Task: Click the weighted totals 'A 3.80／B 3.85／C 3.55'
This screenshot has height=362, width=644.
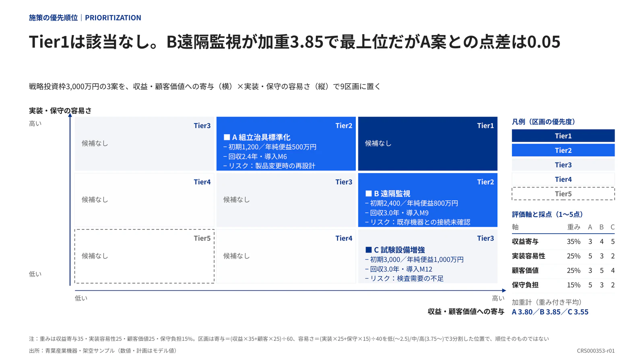Action: coord(550,312)
